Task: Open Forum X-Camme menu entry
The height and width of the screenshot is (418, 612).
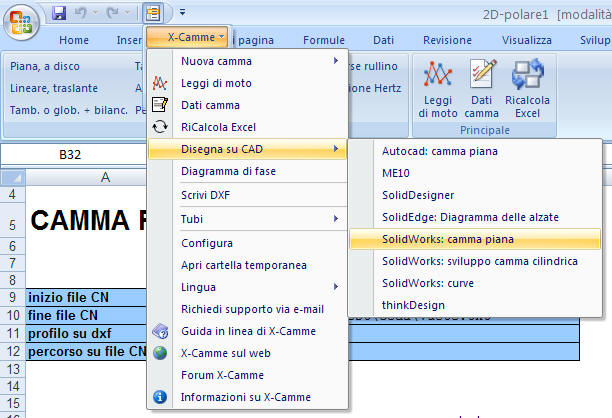Action: pyautogui.click(x=248, y=375)
